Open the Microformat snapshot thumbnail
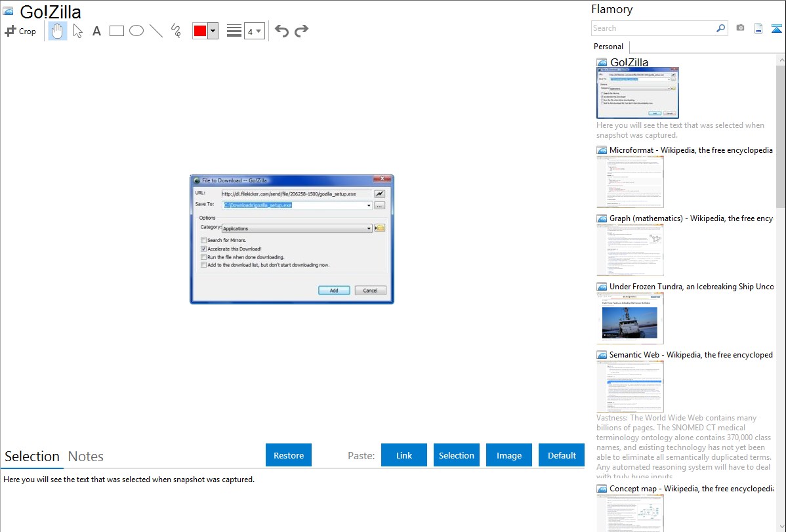 point(630,182)
